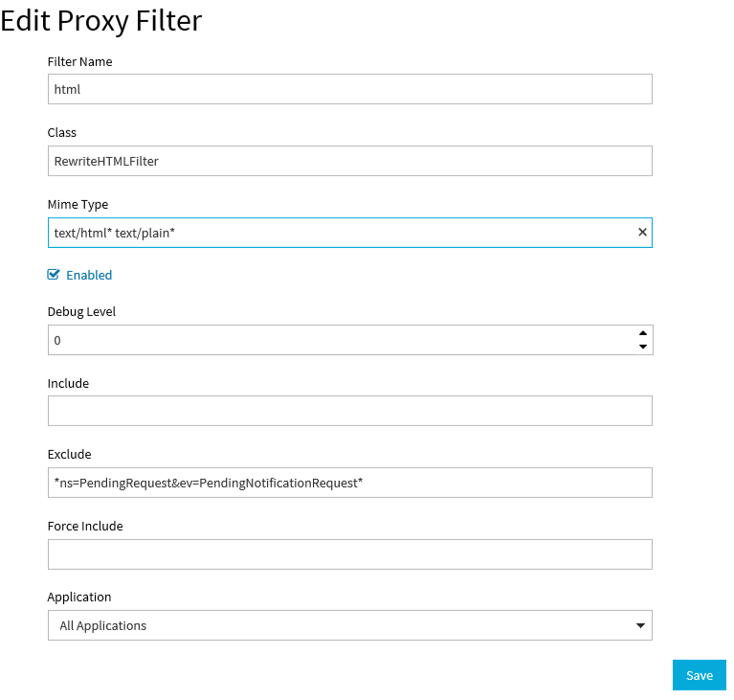Clear the Mime Type field with X icon
This screenshot has height=700, width=734.
642,233
